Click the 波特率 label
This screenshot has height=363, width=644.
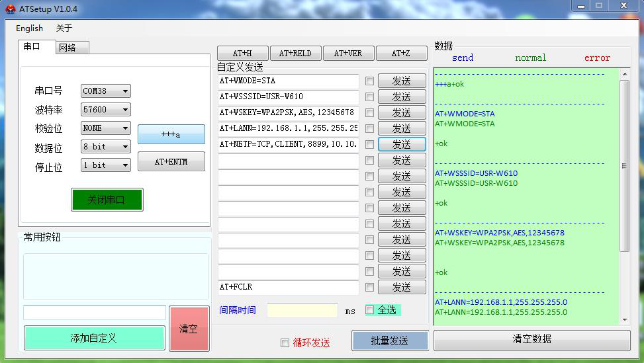point(48,110)
